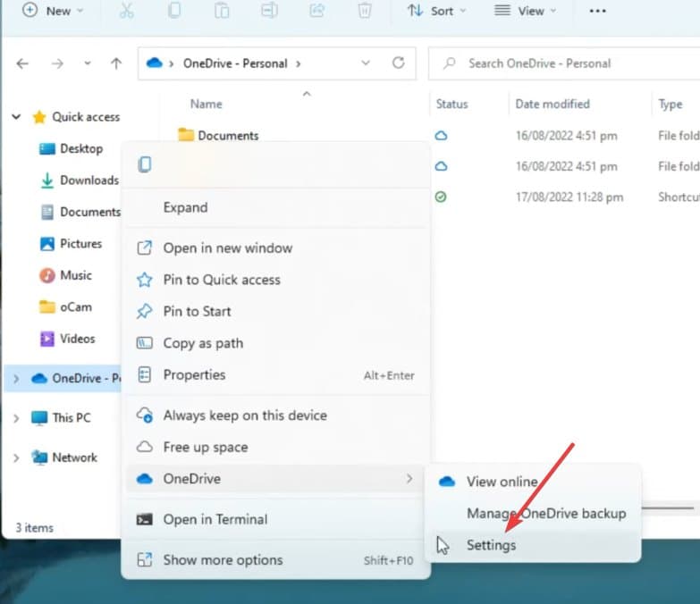Sort by the Status column header
This screenshot has height=604, width=700.
click(x=451, y=104)
